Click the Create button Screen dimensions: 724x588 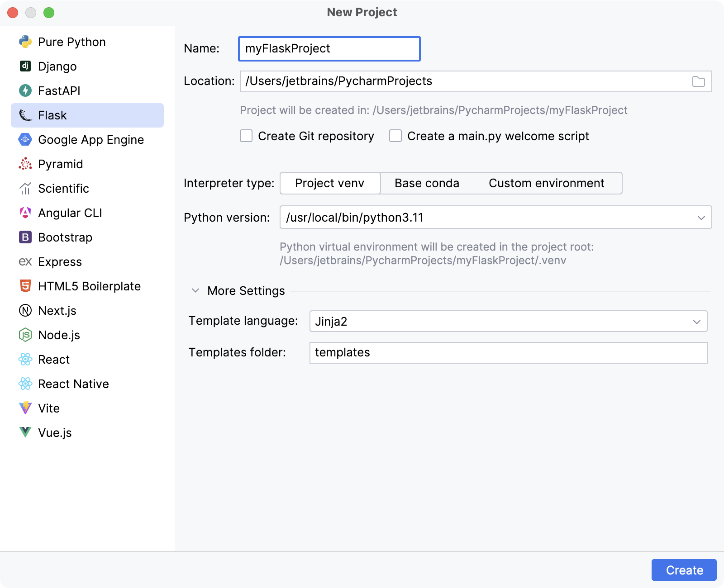[684, 570]
